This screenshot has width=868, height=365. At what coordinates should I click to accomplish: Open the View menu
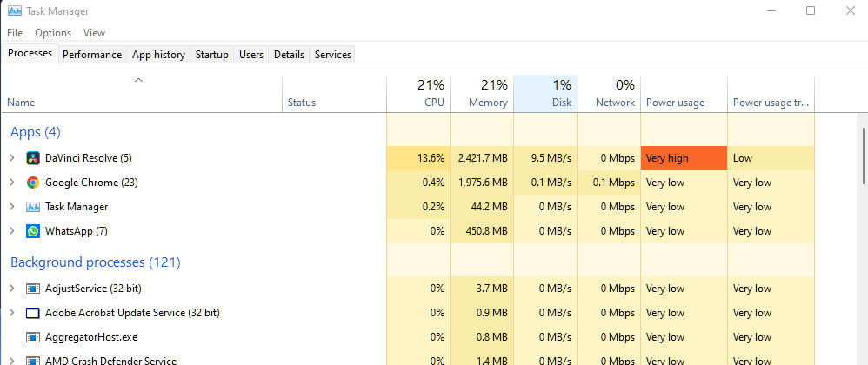(x=94, y=33)
